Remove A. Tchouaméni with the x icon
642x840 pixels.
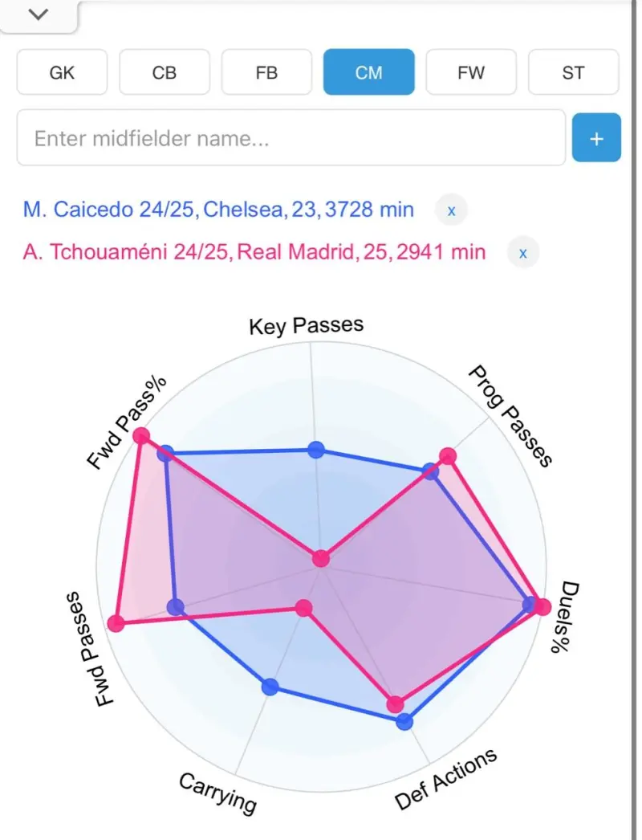click(523, 253)
